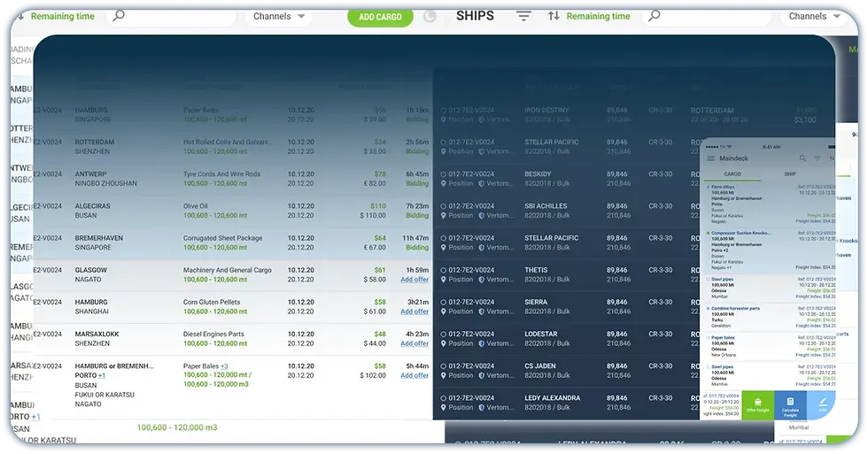Click the Calculate Freight calculator button in mobile app
The image size is (868, 454).
point(790,405)
